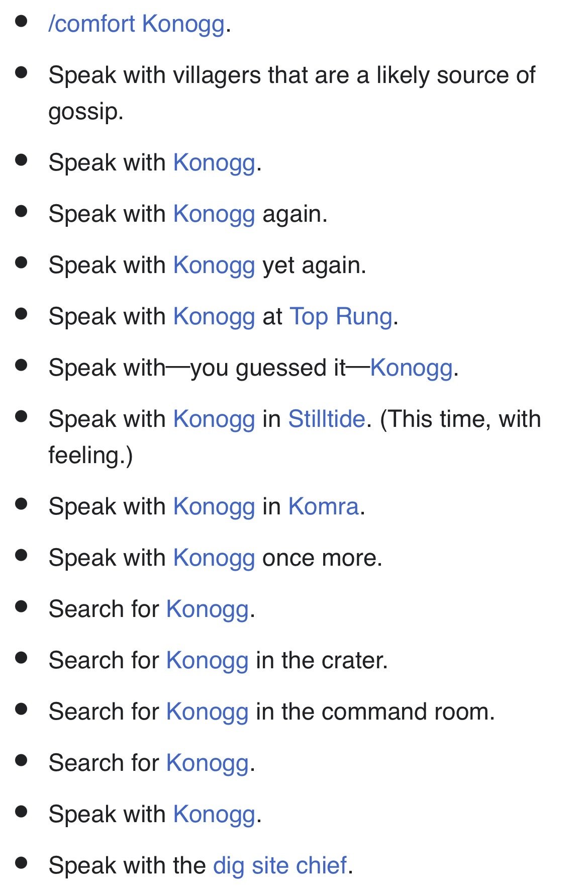
Task: Open the Komra link
Action: [323, 506]
